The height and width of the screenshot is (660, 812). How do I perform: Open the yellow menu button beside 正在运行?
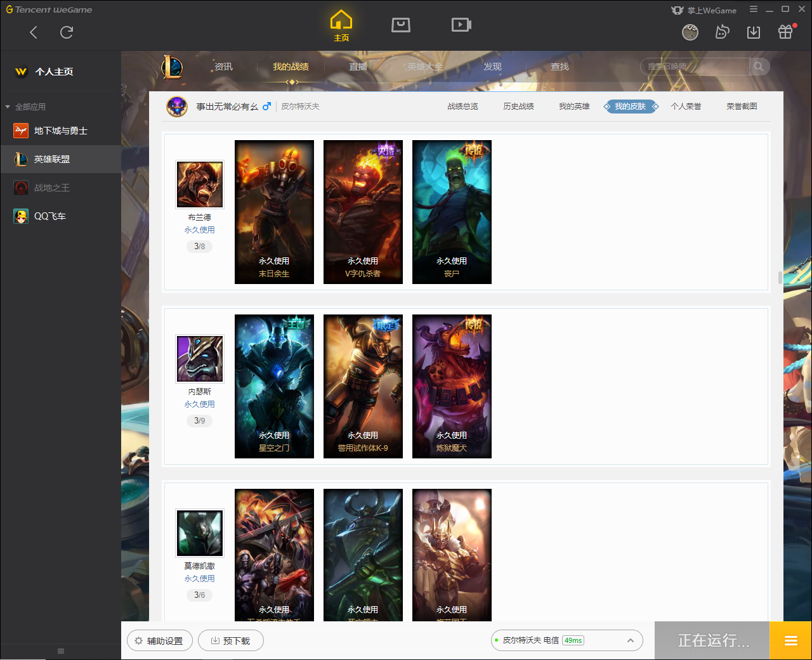[x=790, y=640]
